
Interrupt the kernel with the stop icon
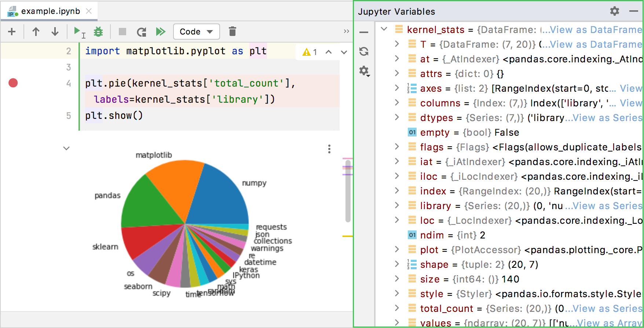[122, 32]
